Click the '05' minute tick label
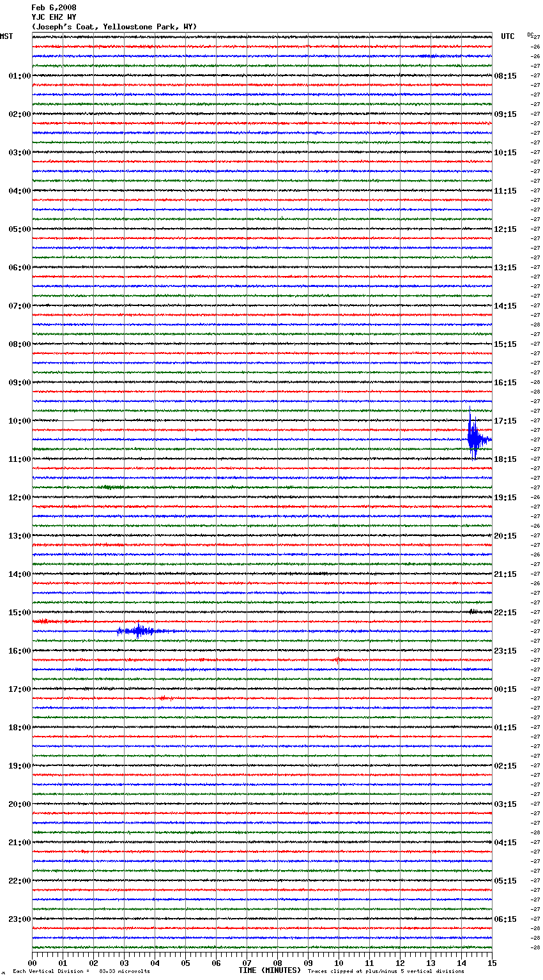The image size is (543, 980). point(185,963)
